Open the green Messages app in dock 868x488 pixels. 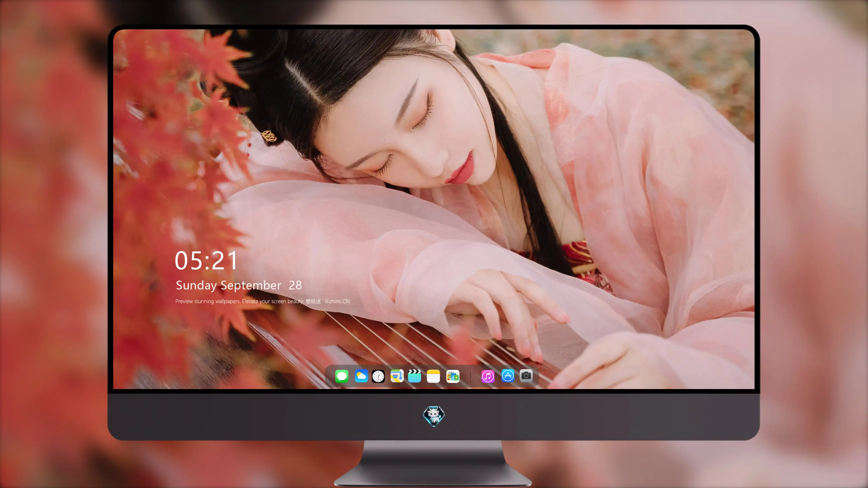point(341,376)
